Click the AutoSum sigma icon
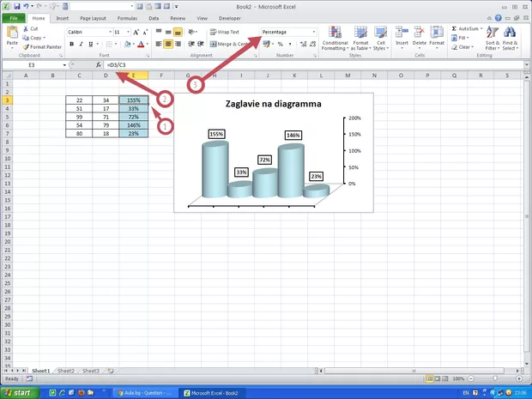 click(x=454, y=28)
